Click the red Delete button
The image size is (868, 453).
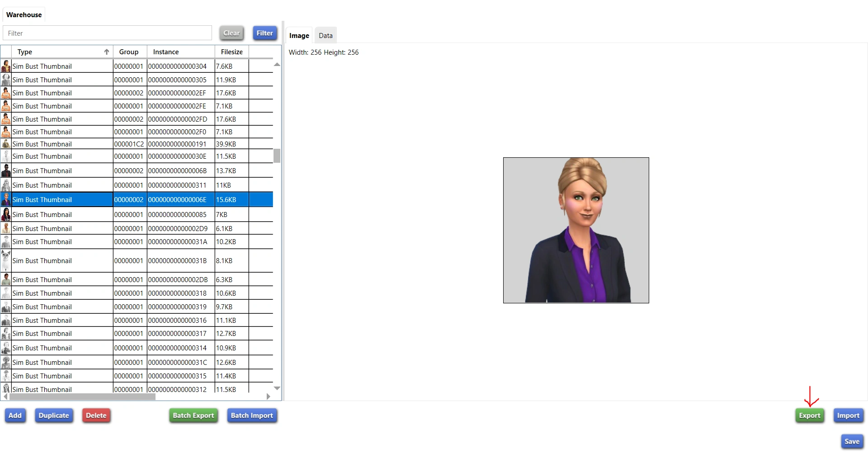[x=96, y=415]
